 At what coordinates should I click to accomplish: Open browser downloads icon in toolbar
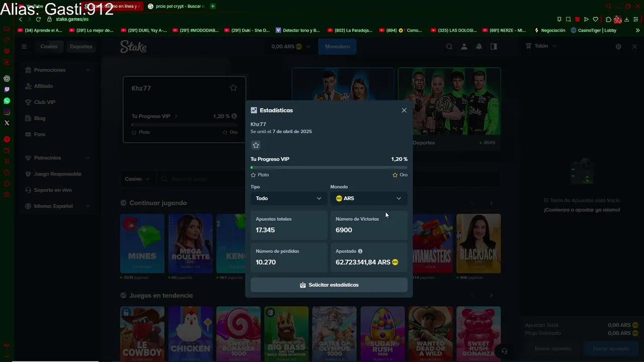tap(626, 19)
